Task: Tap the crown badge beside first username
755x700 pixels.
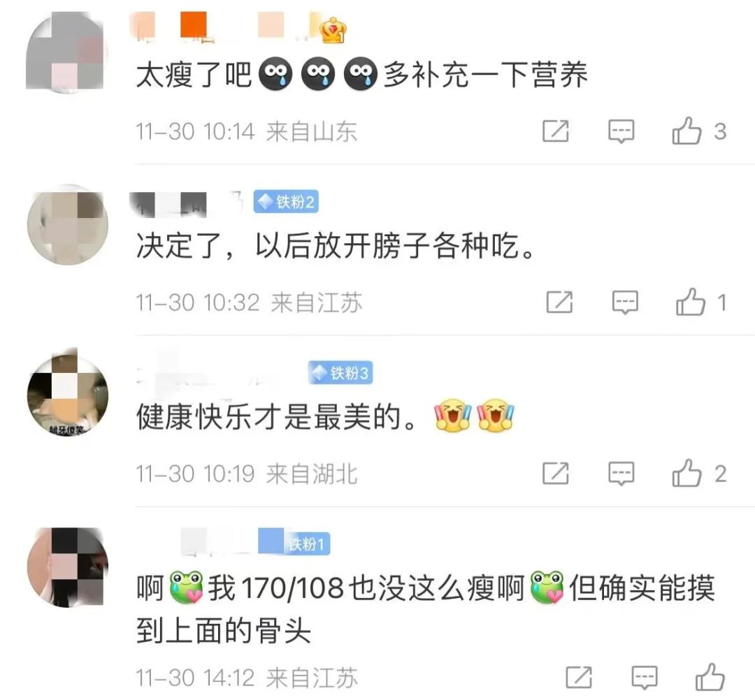Action: 333,29
